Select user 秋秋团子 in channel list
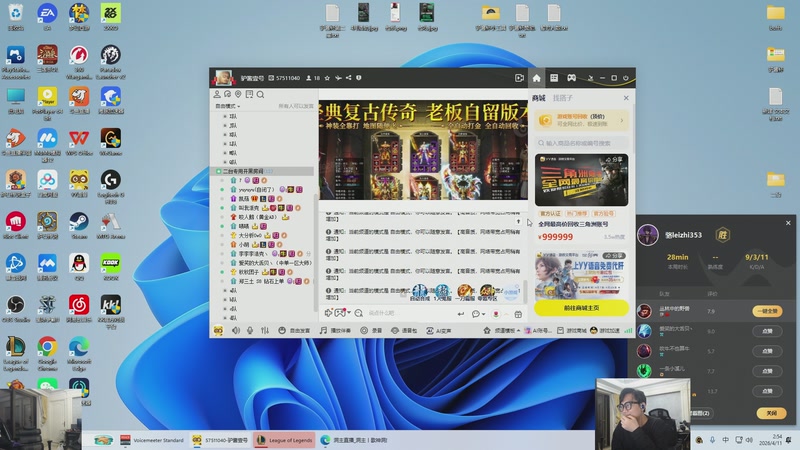 click(x=248, y=272)
